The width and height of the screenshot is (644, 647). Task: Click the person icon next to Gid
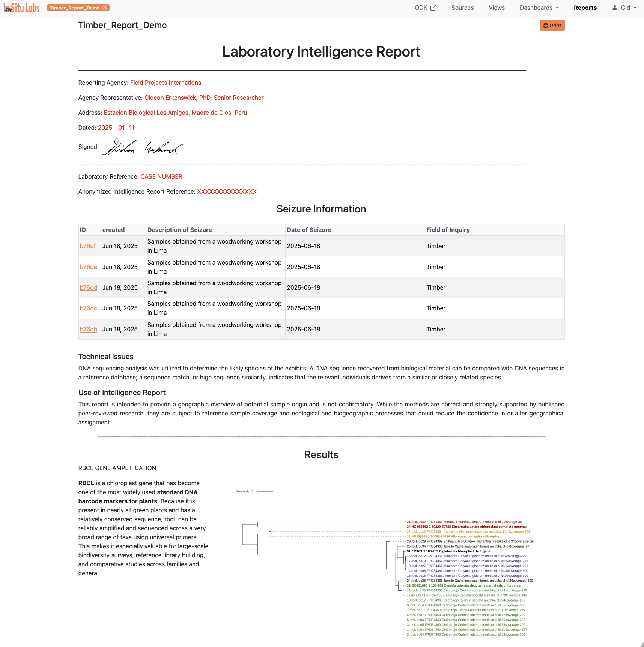[615, 8]
